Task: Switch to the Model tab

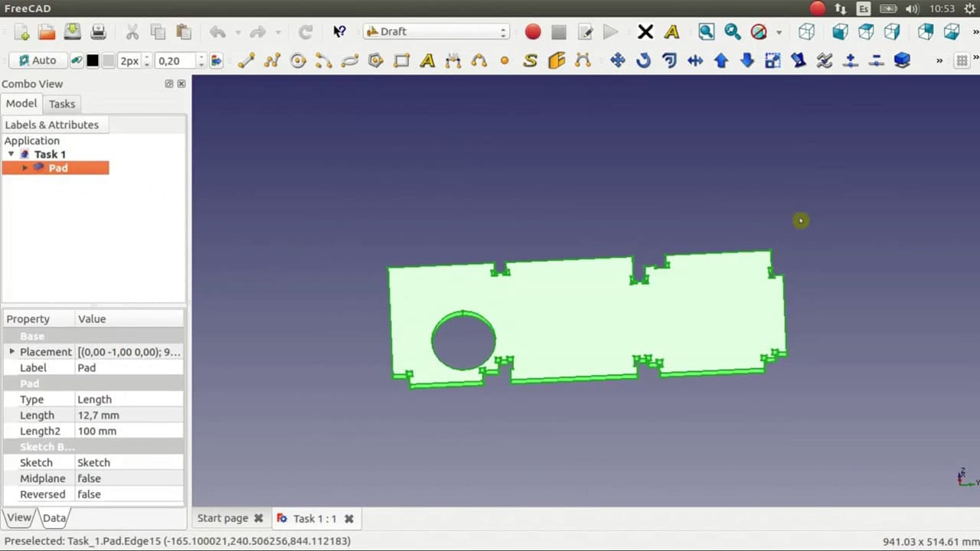Action: tap(21, 103)
